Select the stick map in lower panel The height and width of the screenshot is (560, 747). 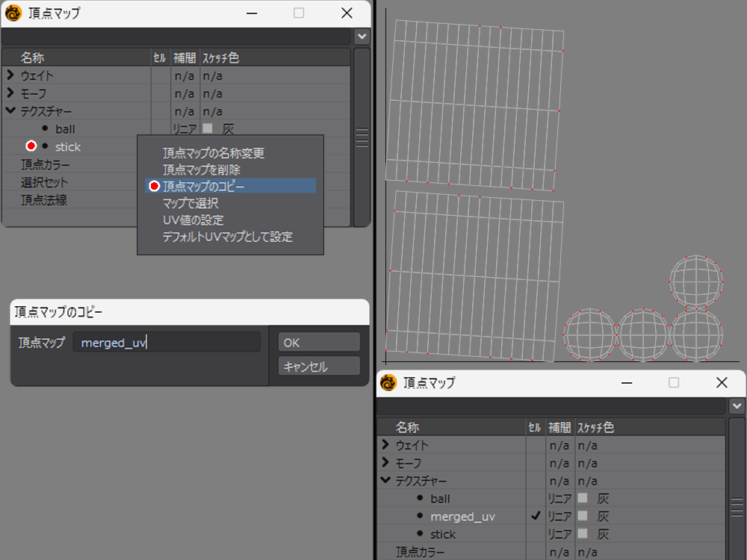click(443, 534)
